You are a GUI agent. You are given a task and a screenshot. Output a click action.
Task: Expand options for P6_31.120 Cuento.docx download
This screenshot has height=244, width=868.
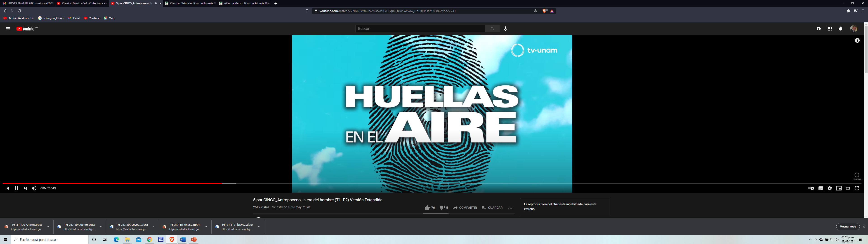(x=101, y=227)
